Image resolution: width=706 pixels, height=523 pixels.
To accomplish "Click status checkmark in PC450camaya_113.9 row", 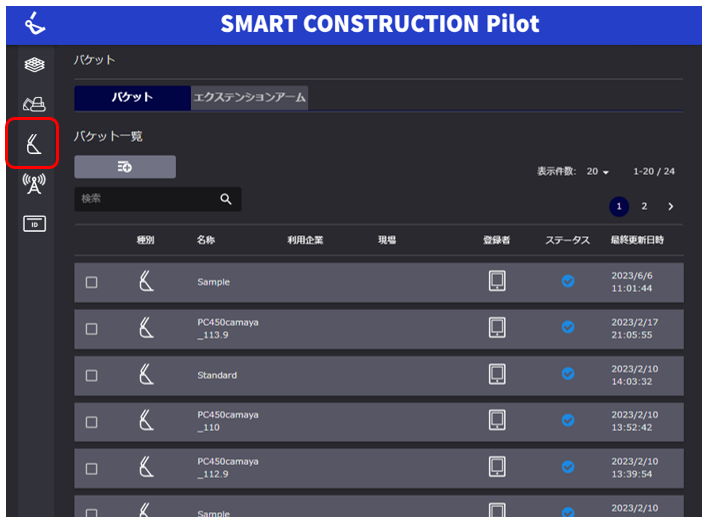I will (x=568, y=327).
